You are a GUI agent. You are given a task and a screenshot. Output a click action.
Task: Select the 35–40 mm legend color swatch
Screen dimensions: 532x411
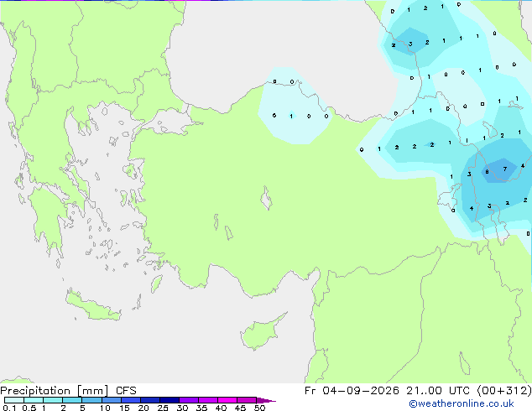(x=208, y=400)
